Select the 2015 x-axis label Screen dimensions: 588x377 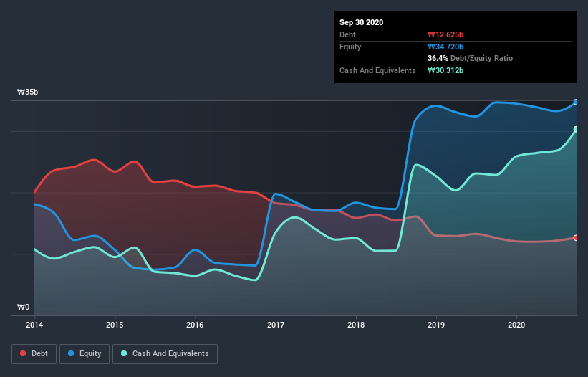point(115,325)
